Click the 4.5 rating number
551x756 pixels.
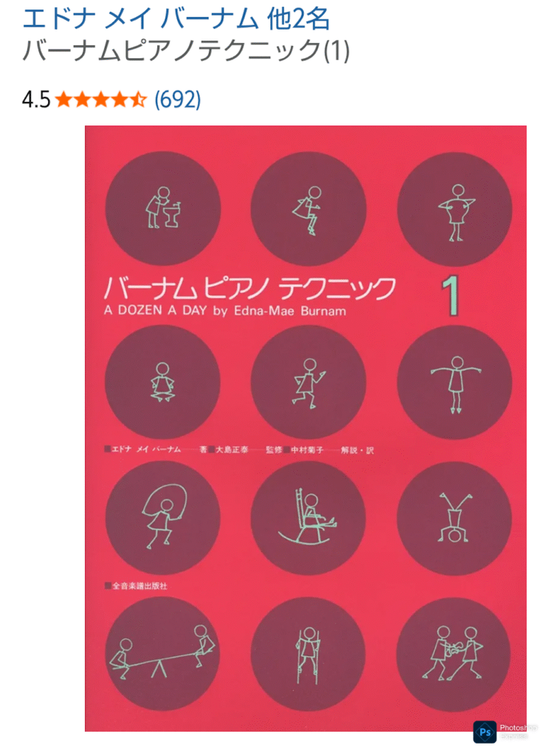click(x=36, y=100)
